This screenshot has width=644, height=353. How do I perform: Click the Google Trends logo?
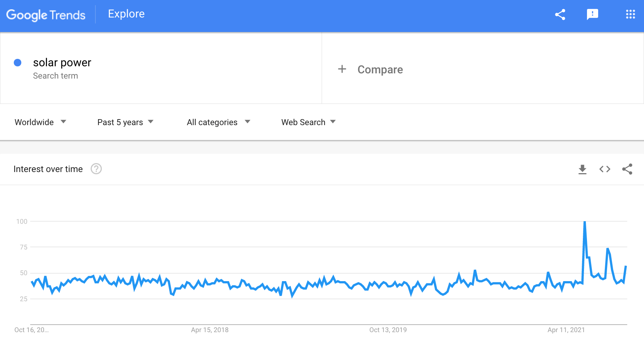click(x=46, y=15)
